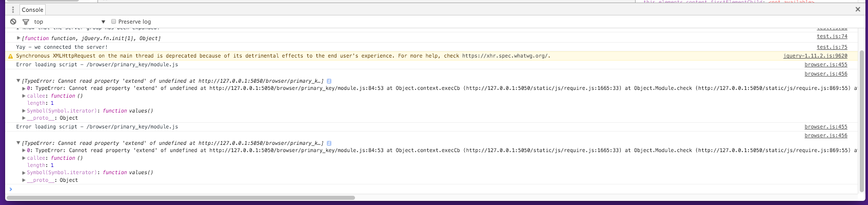Expand 'Symbol(Symbol.iterator)' in the upper error object
Viewport: 868px width, 205px height.
24,110
